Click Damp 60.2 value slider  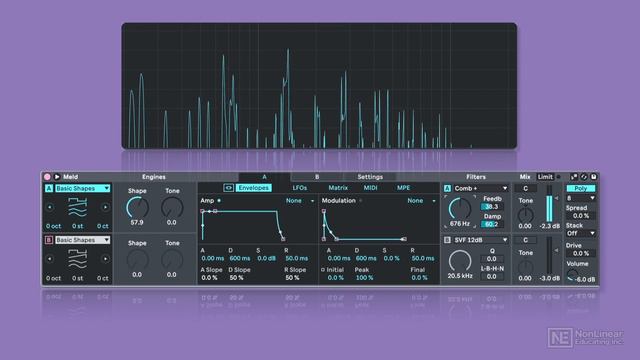pos(492,224)
